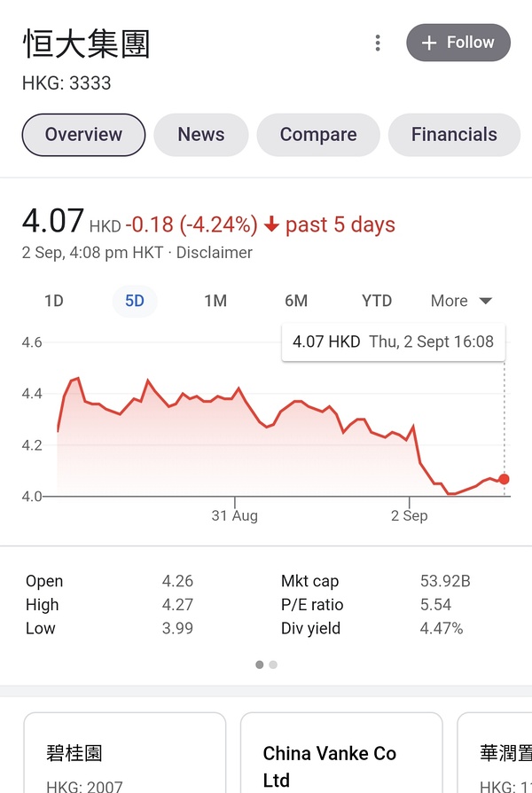Open the Disclaimer link
Screen dimensions: 532x793
click(215, 253)
